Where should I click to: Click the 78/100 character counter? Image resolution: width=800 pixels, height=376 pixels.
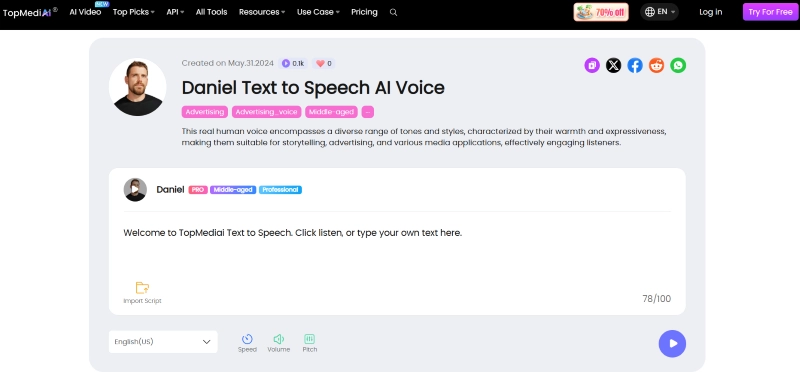(657, 299)
